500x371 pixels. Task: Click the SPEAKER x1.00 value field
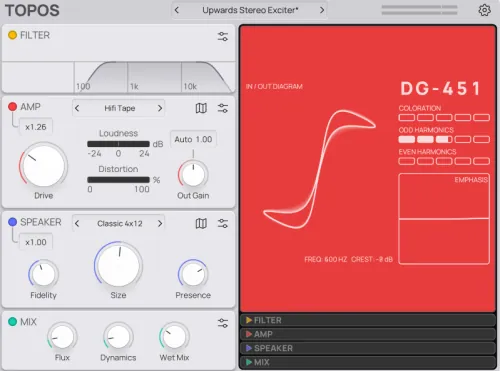coord(36,242)
